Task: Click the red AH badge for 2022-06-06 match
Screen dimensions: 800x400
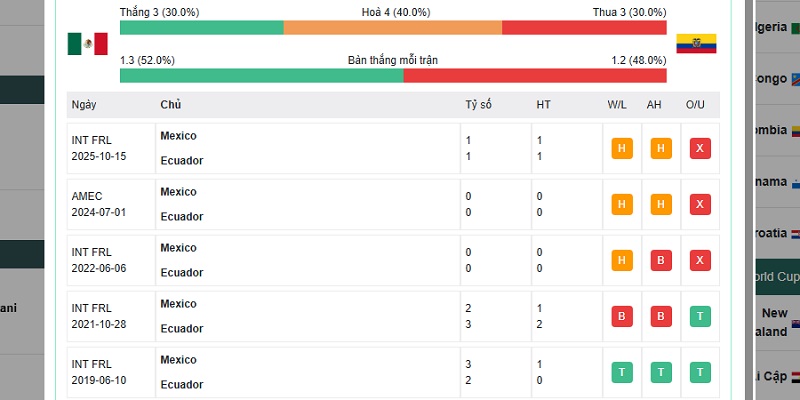Action: [661, 261]
